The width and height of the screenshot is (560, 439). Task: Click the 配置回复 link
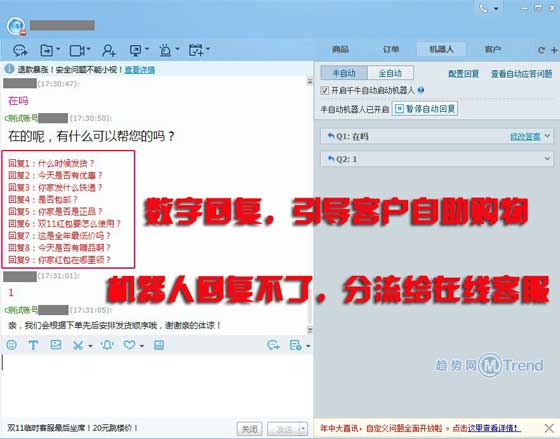click(x=463, y=74)
